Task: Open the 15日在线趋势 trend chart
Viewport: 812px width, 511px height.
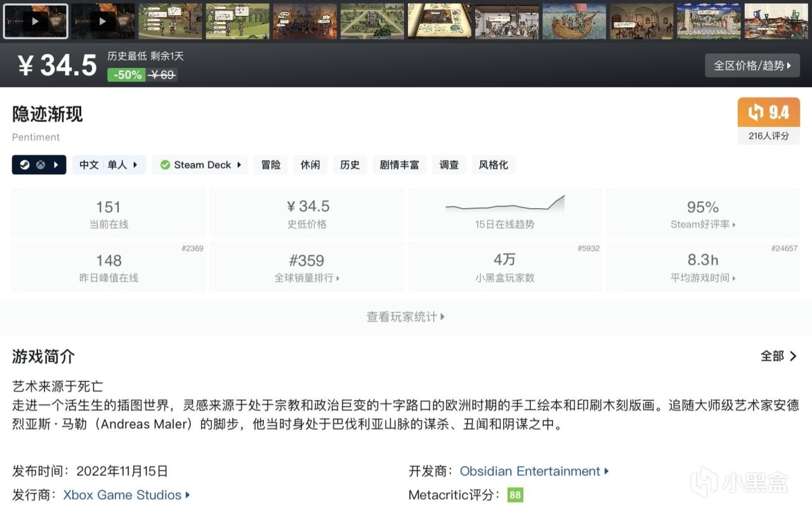Action: coord(505,214)
